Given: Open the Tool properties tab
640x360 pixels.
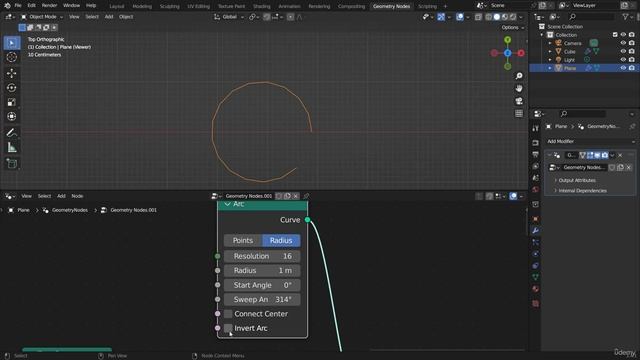Looking at the screenshot, I should (x=535, y=129).
